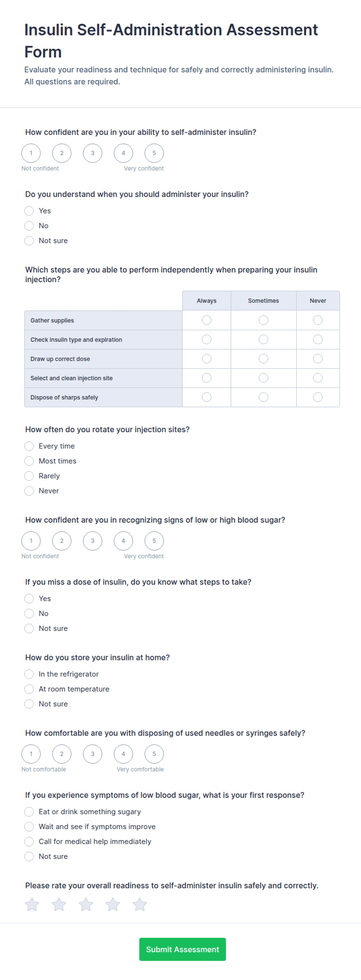Rate overall readiness with the first star
Viewport: 361px width, 980px height.
[32, 904]
